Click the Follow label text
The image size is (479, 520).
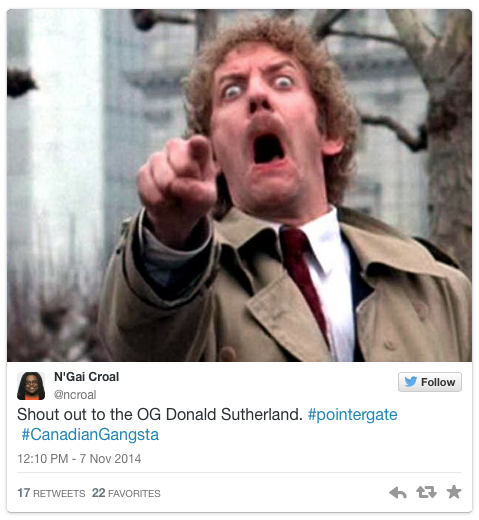point(438,382)
